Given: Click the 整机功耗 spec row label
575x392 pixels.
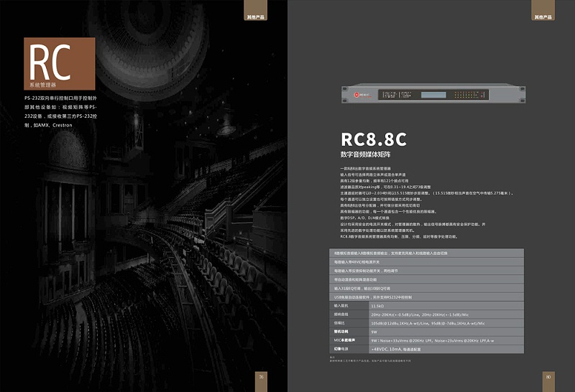Looking at the screenshot, I should click(x=341, y=332).
